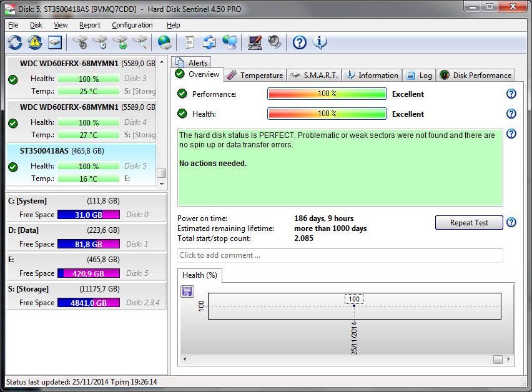Open the Disk menu
The height and width of the screenshot is (392, 532).
tap(36, 25)
